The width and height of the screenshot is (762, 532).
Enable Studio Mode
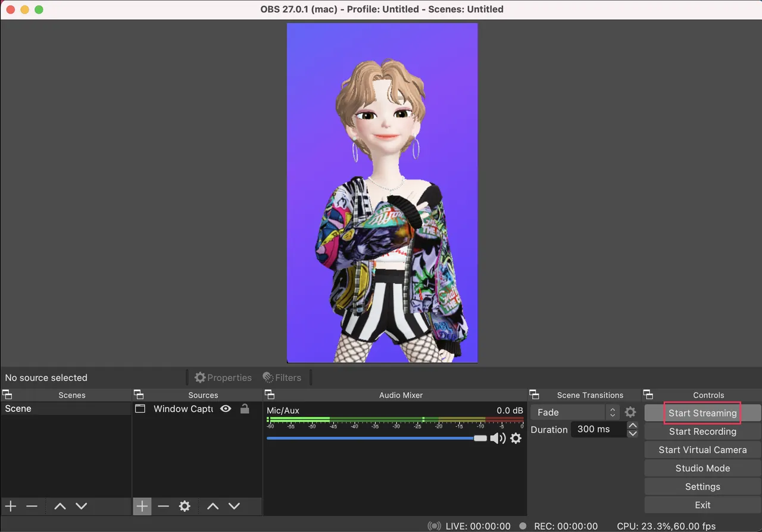pos(702,468)
